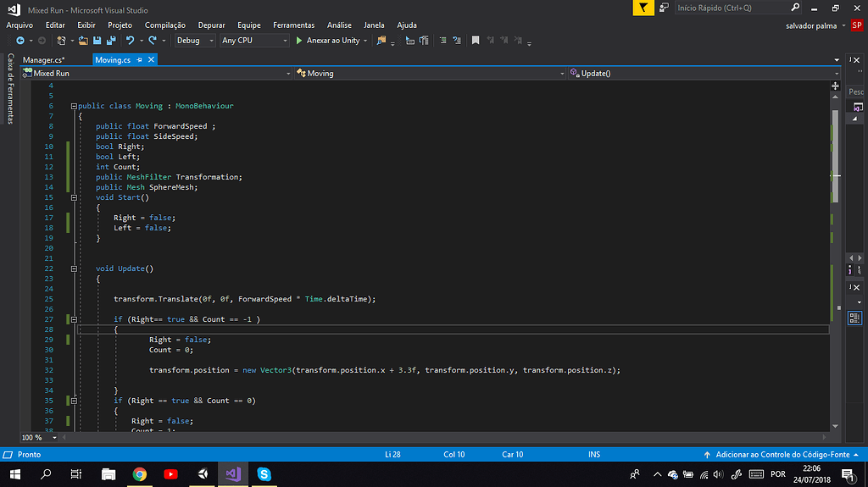Toggle pin on Moving.cs tab
The width and height of the screenshot is (868, 487).
click(140, 60)
